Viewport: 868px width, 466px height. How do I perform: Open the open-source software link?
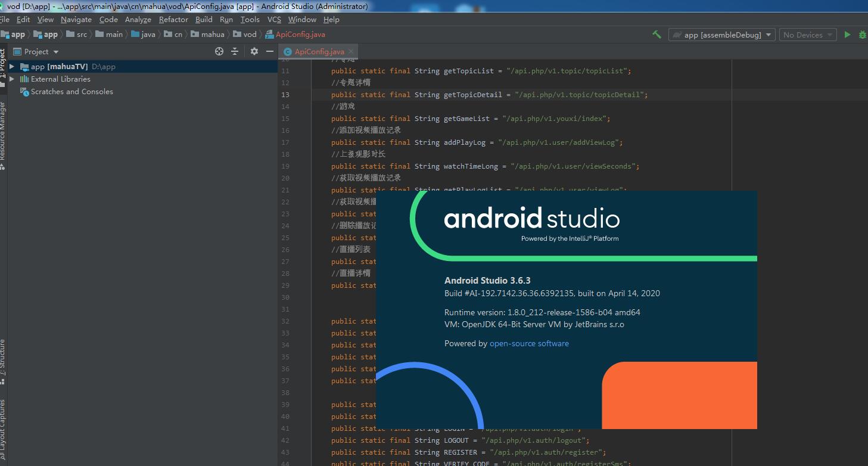pyautogui.click(x=529, y=343)
